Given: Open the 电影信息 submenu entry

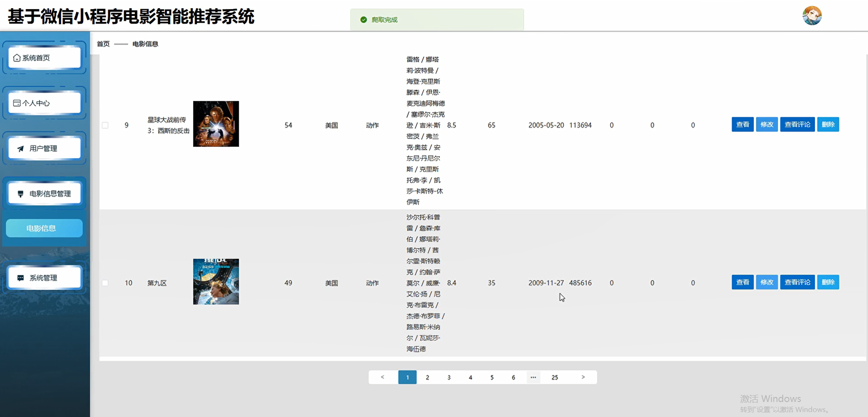Looking at the screenshot, I should coord(44,228).
